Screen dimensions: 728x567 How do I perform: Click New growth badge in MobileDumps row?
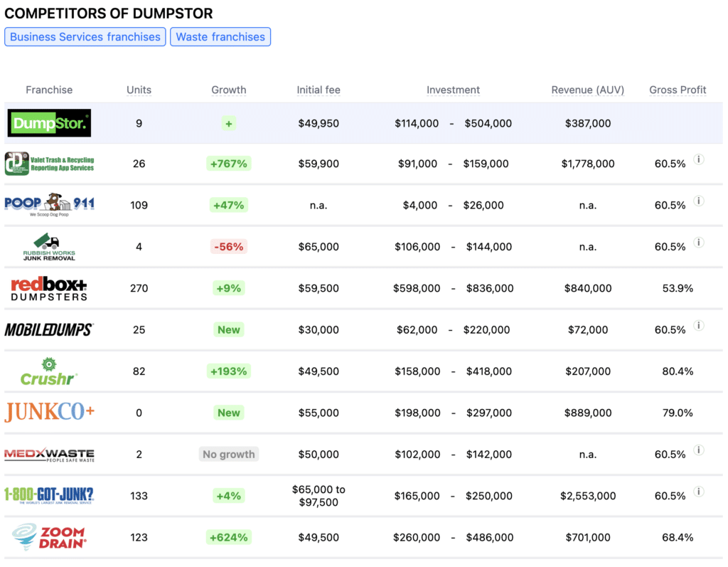tap(229, 329)
